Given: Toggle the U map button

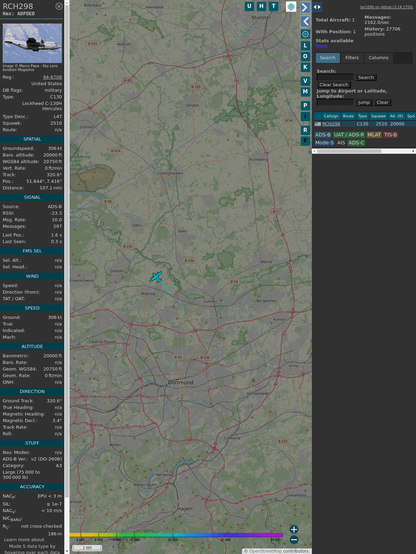Looking at the screenshot, I should 249,6.
